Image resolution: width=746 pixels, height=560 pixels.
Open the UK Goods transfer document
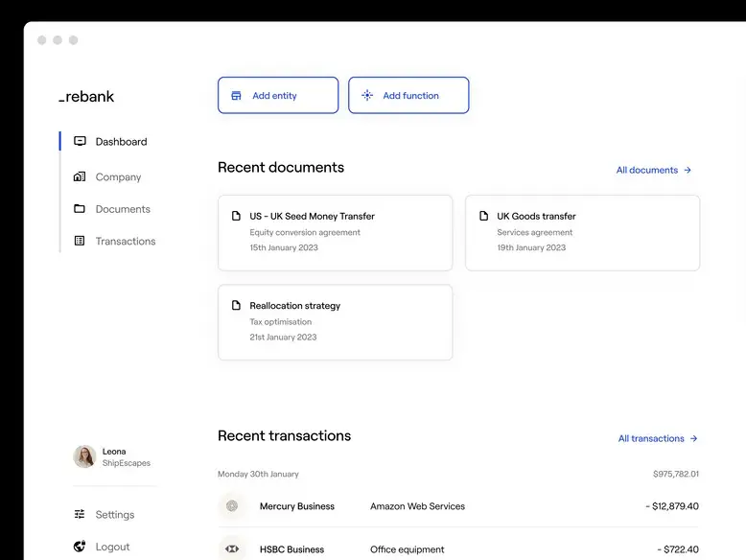coord(582,233)
